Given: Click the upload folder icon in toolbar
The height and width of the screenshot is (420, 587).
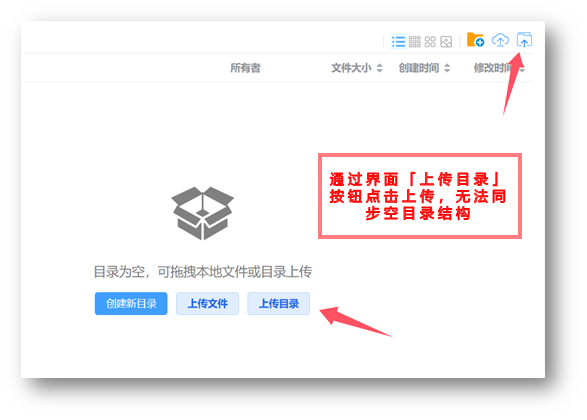Looking at the screenshot, I should coord(524,40).
